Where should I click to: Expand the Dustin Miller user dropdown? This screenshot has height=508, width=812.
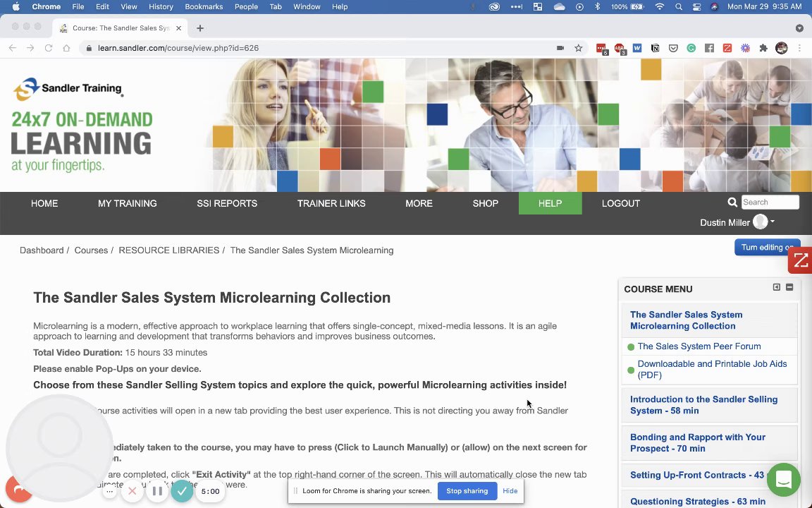[x=737, y=222]
